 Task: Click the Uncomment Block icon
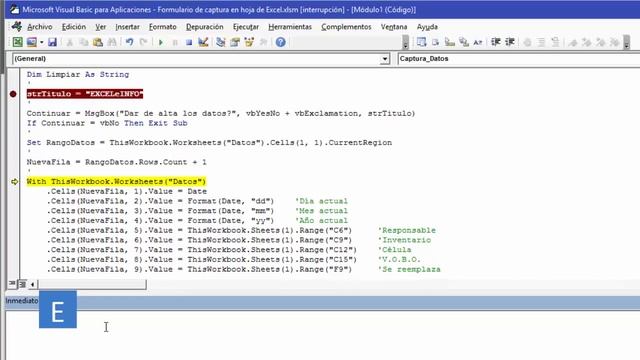point(555,42)
